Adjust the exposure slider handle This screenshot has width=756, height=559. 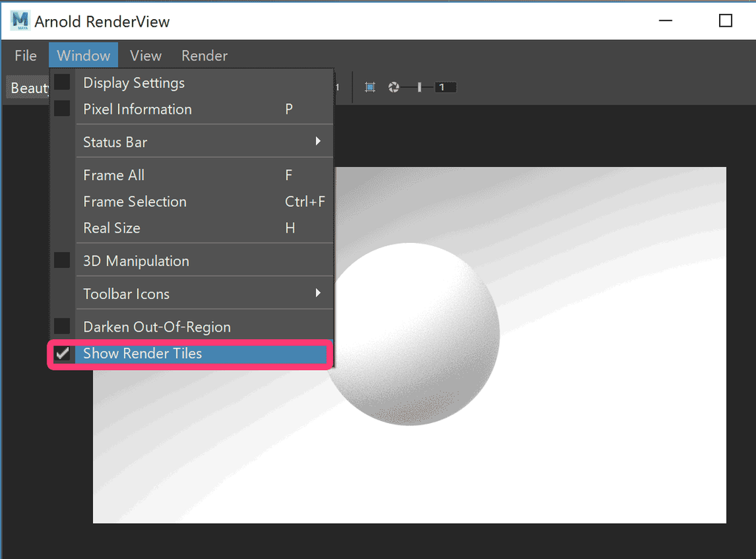pyautogui.click(x=419, y=87)
